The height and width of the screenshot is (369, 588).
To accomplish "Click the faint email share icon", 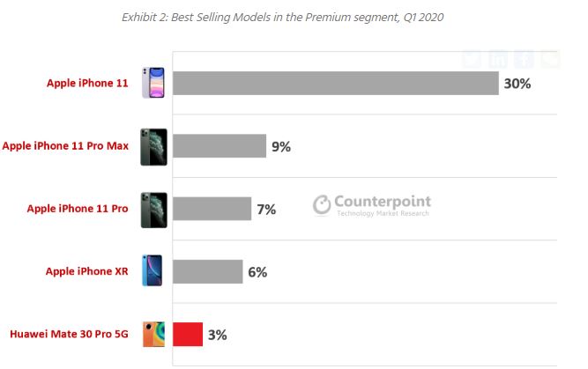I will (x=550, y=60).
